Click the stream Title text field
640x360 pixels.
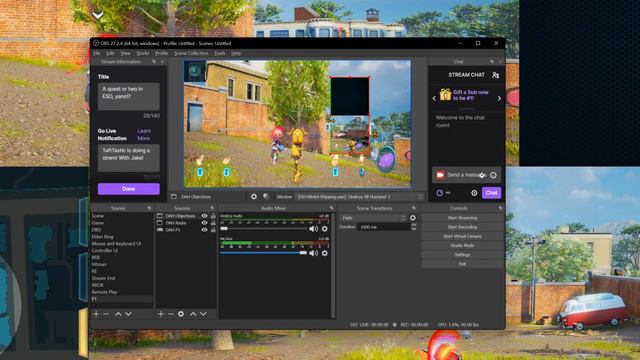click(129, 96)
